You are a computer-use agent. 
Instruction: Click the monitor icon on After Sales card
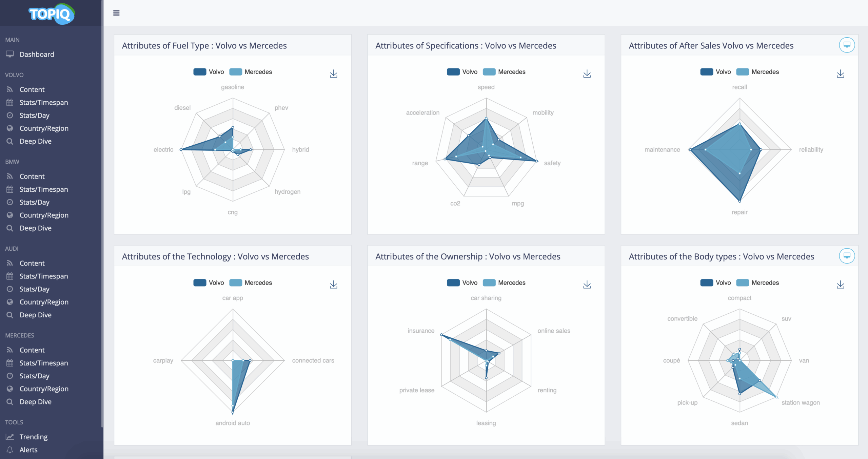pyautogui.click(x=847, y=45)
